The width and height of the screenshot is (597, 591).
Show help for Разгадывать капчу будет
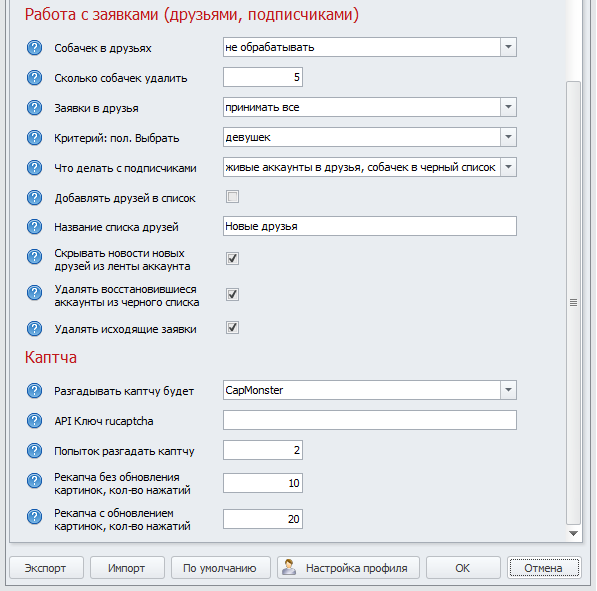click(34, 391)
